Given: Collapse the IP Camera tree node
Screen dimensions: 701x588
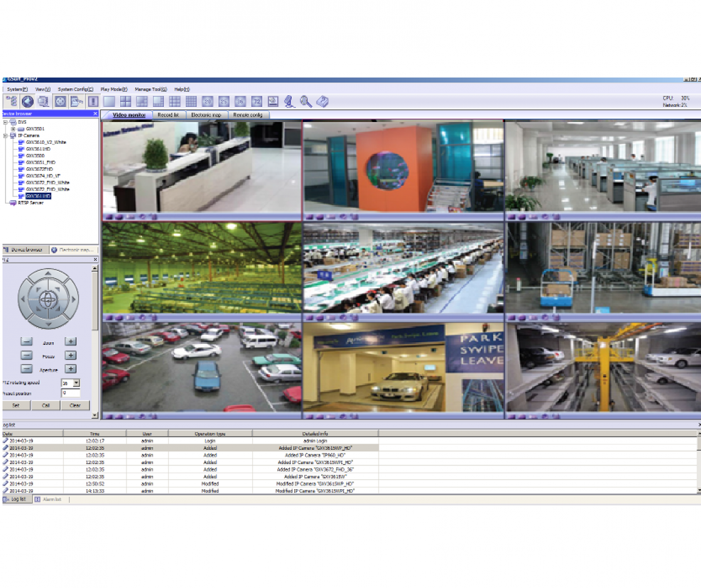Looking at the screenshot, I should (6, 135).
